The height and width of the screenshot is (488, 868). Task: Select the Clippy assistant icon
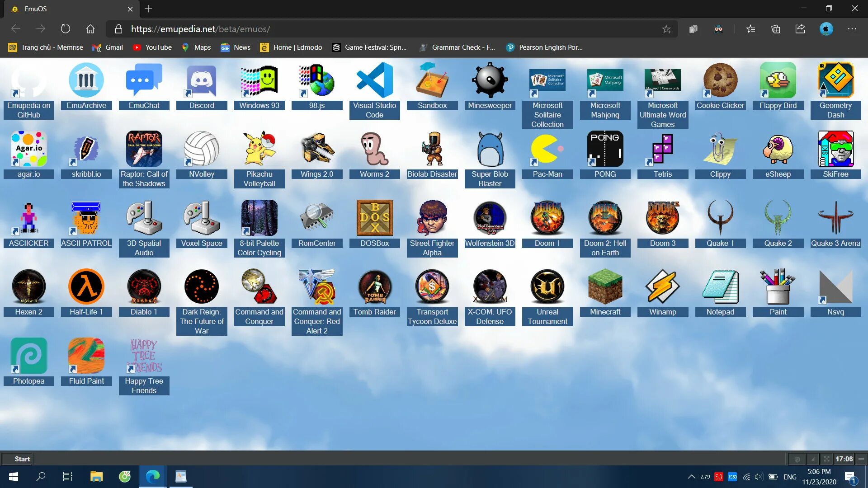click(x=720, y=155)
